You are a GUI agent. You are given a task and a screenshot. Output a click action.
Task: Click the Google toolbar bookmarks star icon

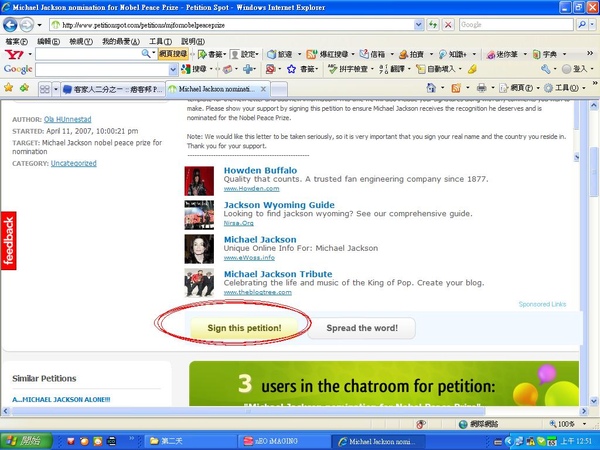point(292,69)
